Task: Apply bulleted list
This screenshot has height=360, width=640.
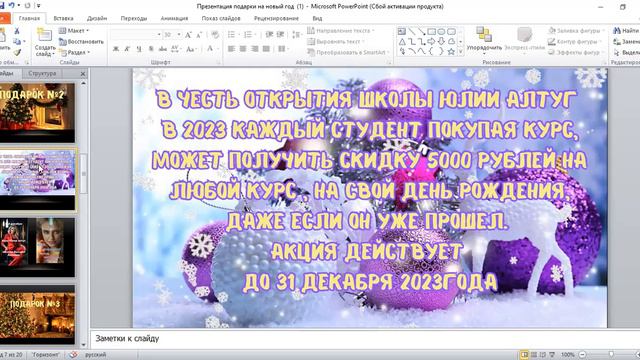Action: [232, 35]
